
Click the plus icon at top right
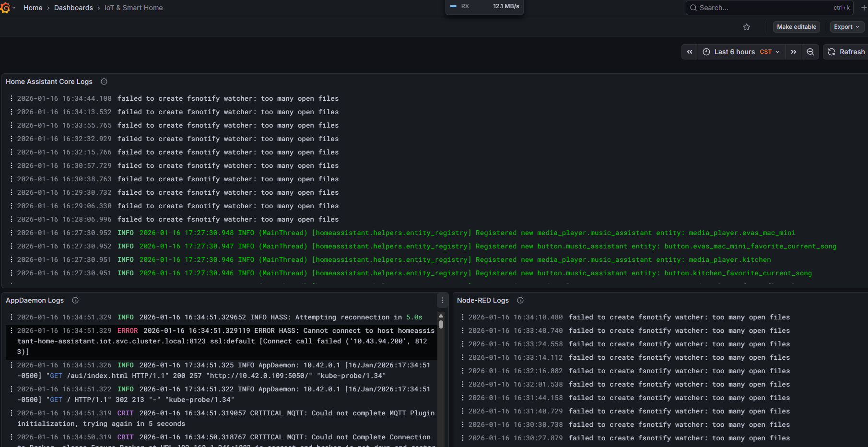[x=864, y=7]
